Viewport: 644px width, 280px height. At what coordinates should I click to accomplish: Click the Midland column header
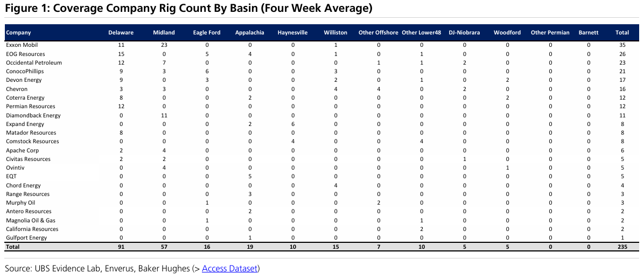[164, 33]
